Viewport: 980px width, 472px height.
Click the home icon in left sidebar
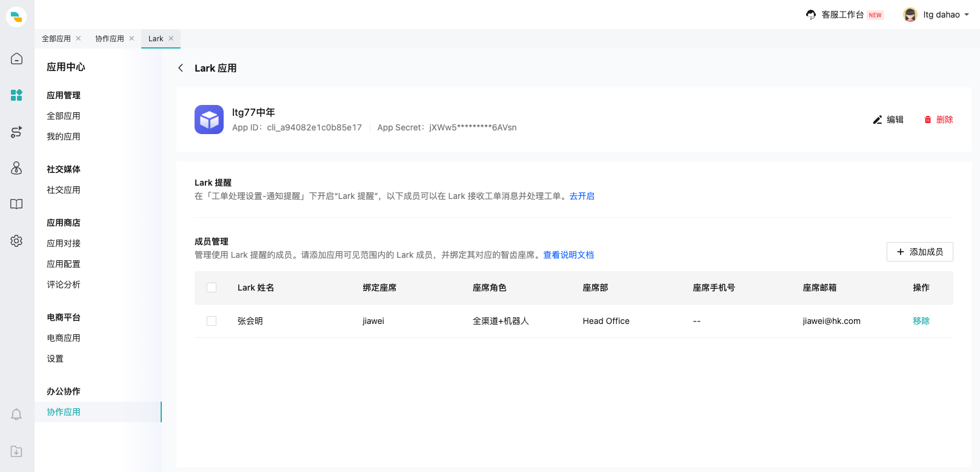[16, 59]
